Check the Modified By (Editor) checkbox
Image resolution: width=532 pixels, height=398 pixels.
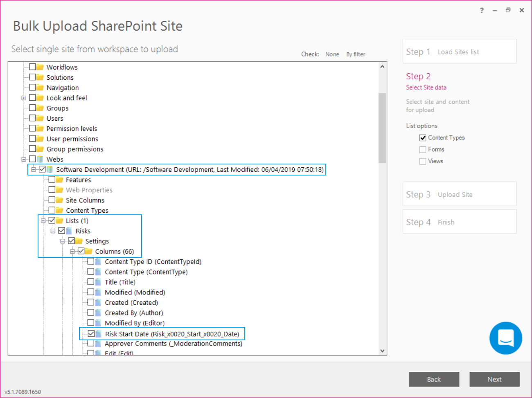click(91, 322)
